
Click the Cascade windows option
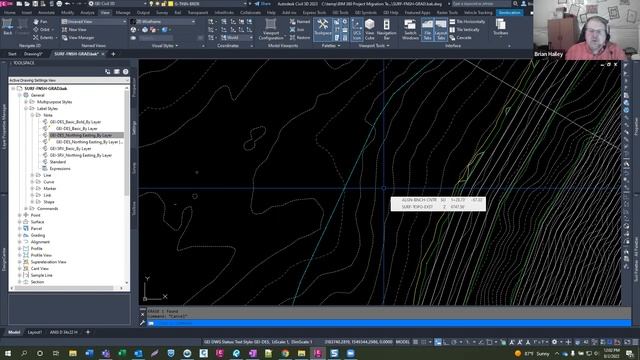click(x=460, y=38)
